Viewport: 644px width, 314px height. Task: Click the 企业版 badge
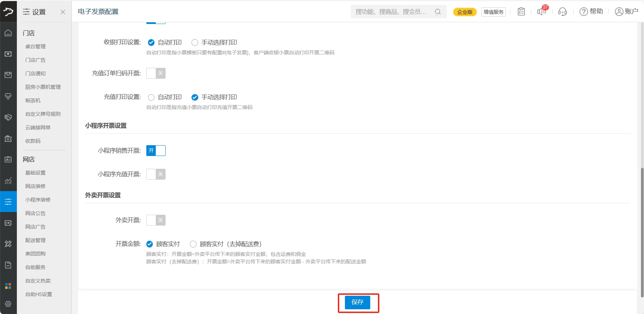point(465,12)
